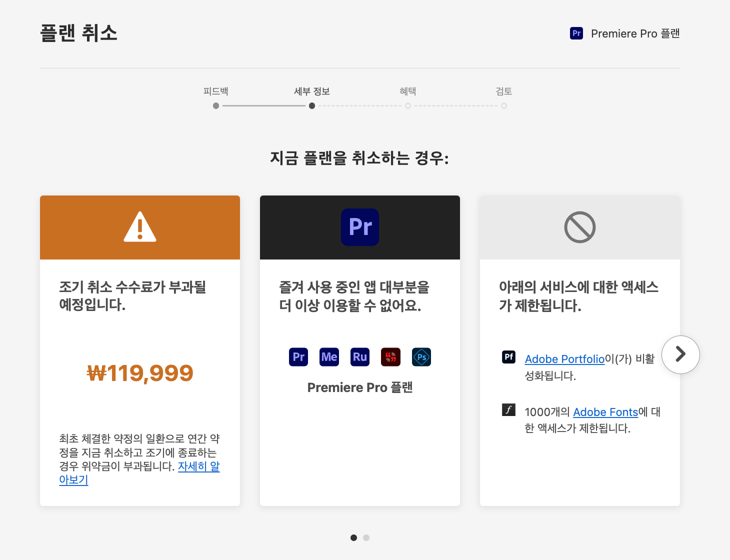Click the 세부 정보 progress dot
Screen dimensions: 730x560
312,106
